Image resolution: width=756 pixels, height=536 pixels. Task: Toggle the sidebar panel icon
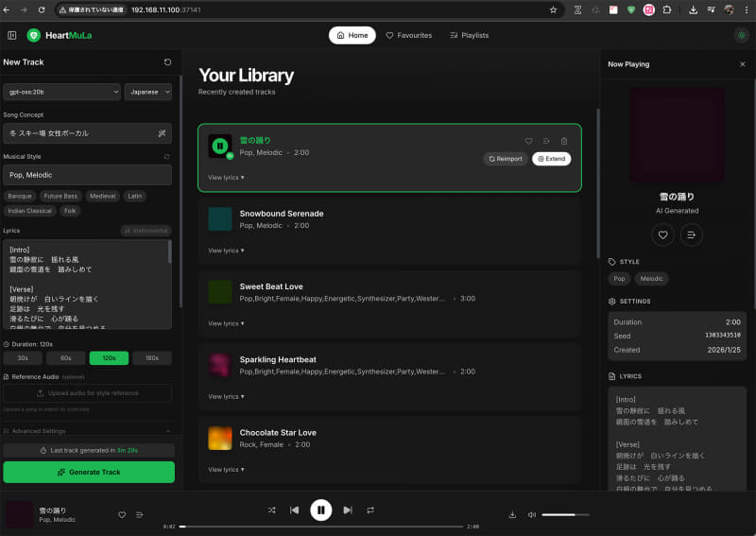pos(12,35)
